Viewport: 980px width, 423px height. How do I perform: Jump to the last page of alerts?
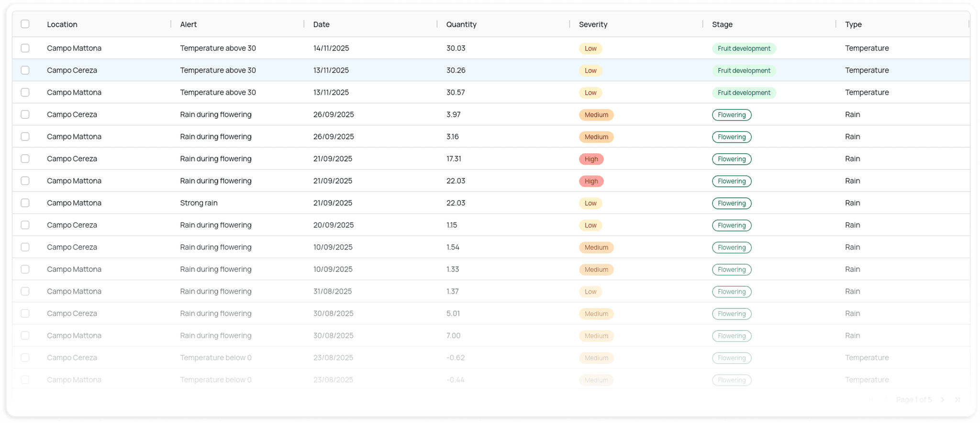tap(957, 400)
